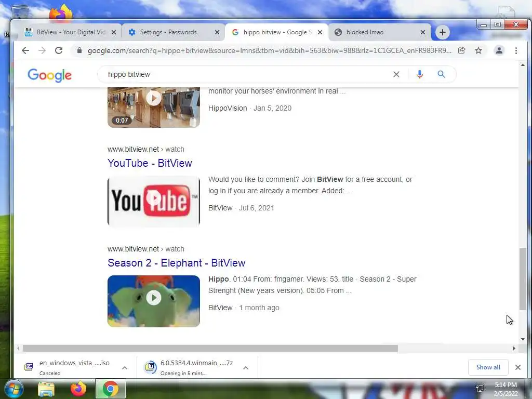Screen dimensions: 532x399
Task: Open the Season 2 - Elephant - BitView link
Action: pyautogui.click(x=177, y=263)
